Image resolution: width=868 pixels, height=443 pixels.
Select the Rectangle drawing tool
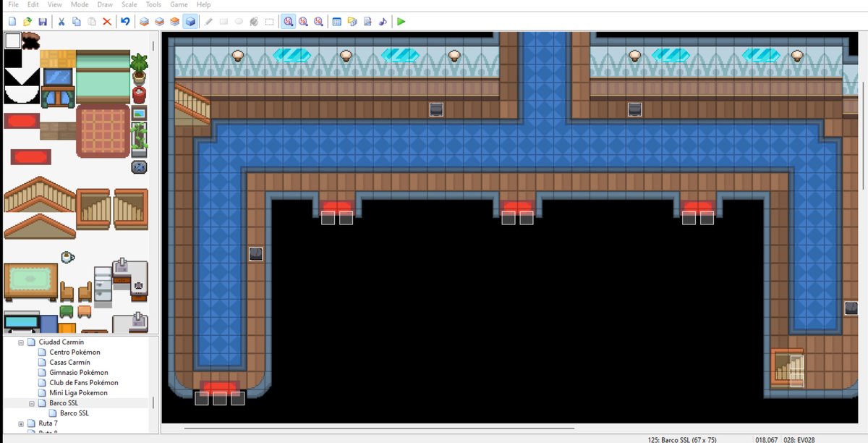[224, 22]
